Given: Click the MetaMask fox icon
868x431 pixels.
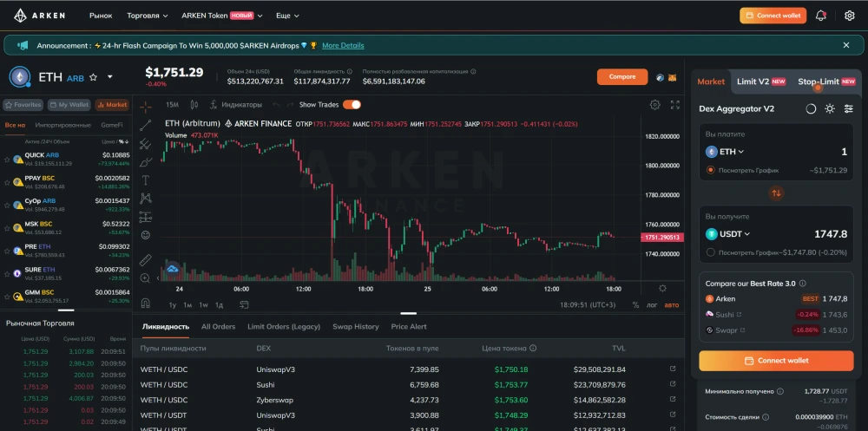Looking at the screenshot, I should tap(672, 77).
